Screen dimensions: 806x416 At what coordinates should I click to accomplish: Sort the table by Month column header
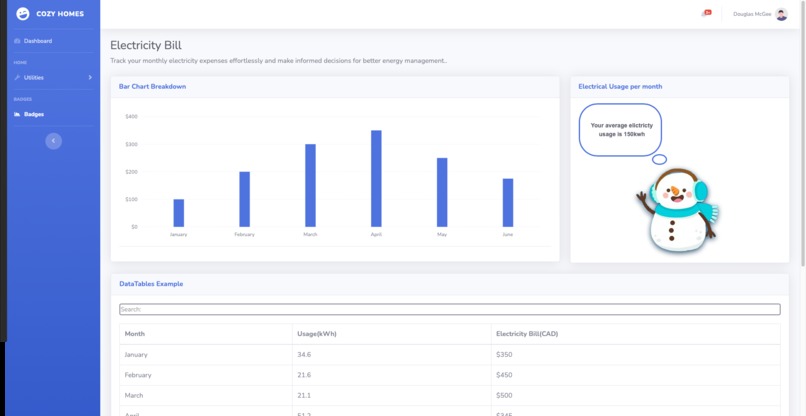206,334
